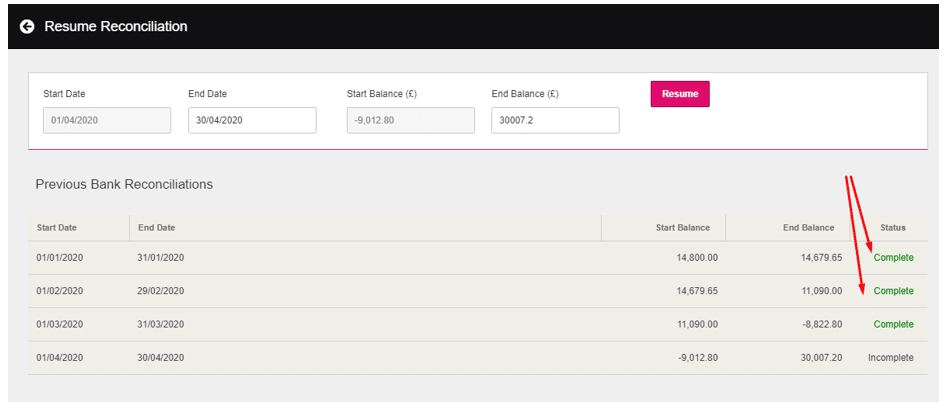Click Complete status for January reconciliation
This screenshot has height=404, width=946.
[893, 258]
